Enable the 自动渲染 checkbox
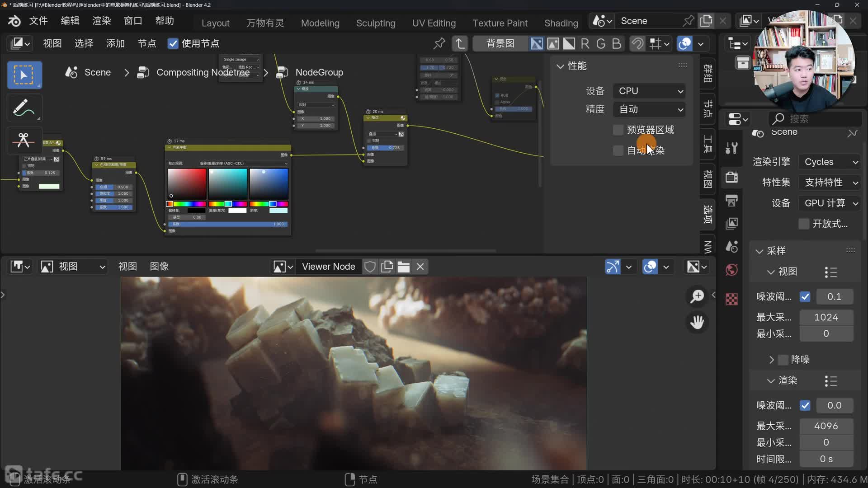Viewport: 868px width, 488px height. 618,150
